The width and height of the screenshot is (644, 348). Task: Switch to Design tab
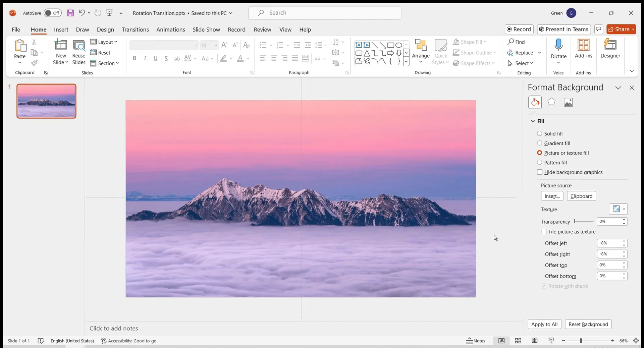(x=105, y=30)
